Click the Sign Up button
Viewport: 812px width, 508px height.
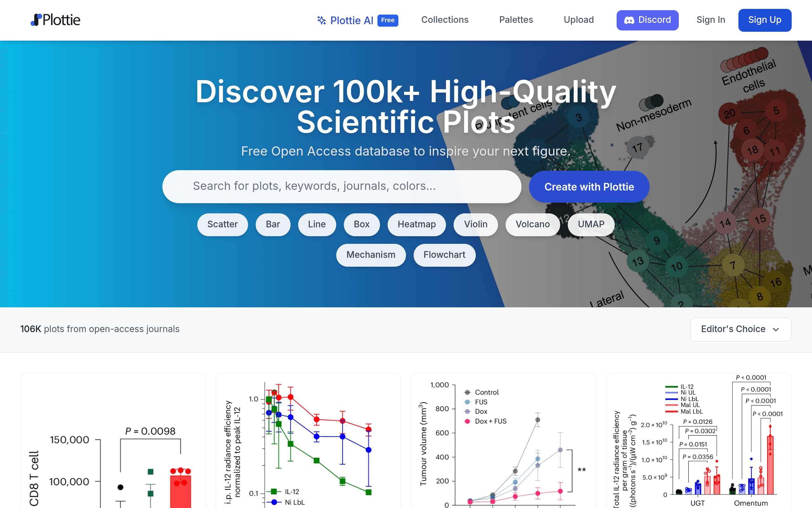(x=765, y=20)
